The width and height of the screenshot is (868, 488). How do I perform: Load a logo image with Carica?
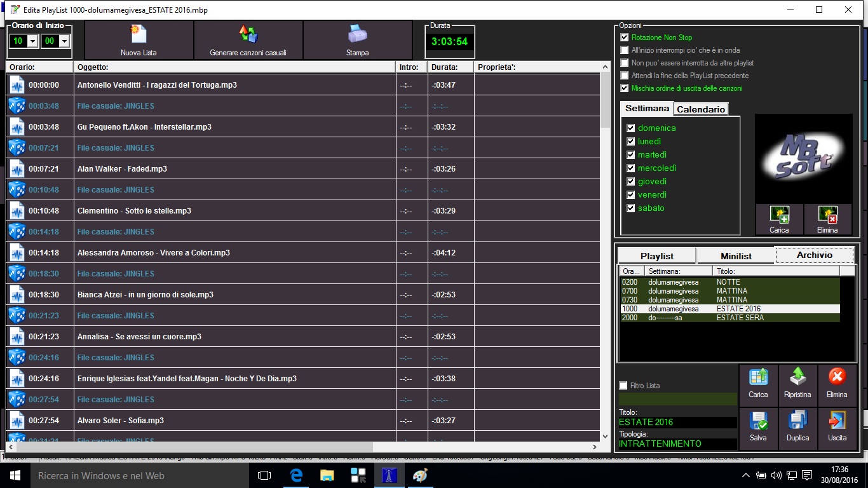point(779,215)
